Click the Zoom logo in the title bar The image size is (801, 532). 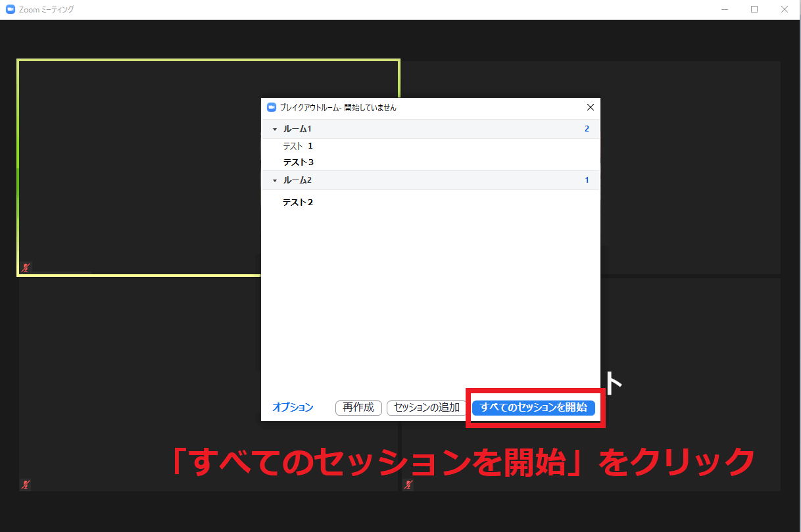click(10, 10)
